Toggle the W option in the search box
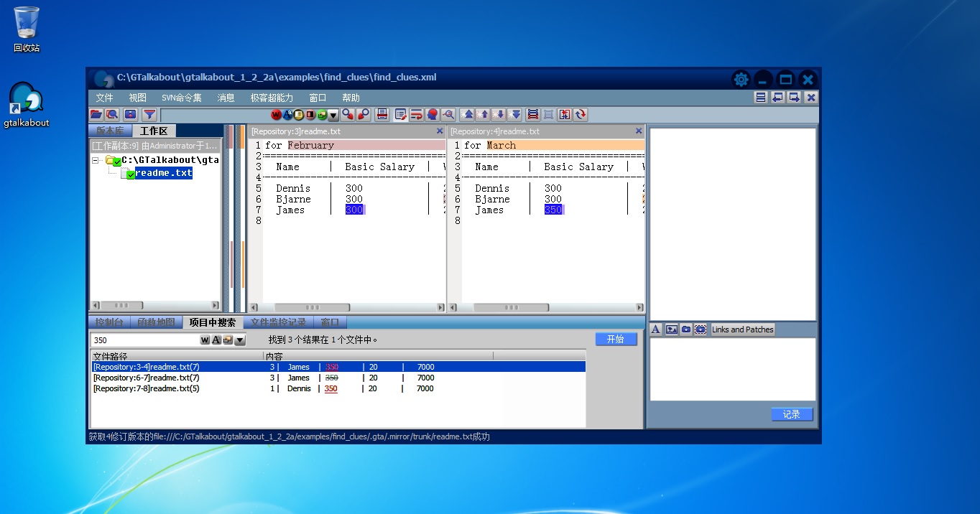 (205, 340)
